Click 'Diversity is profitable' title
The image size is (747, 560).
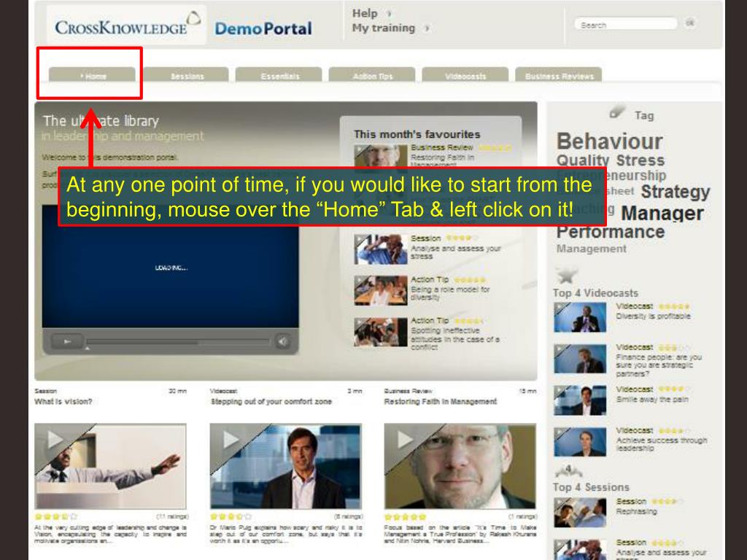pyautogui.click(x=653, y=316)
